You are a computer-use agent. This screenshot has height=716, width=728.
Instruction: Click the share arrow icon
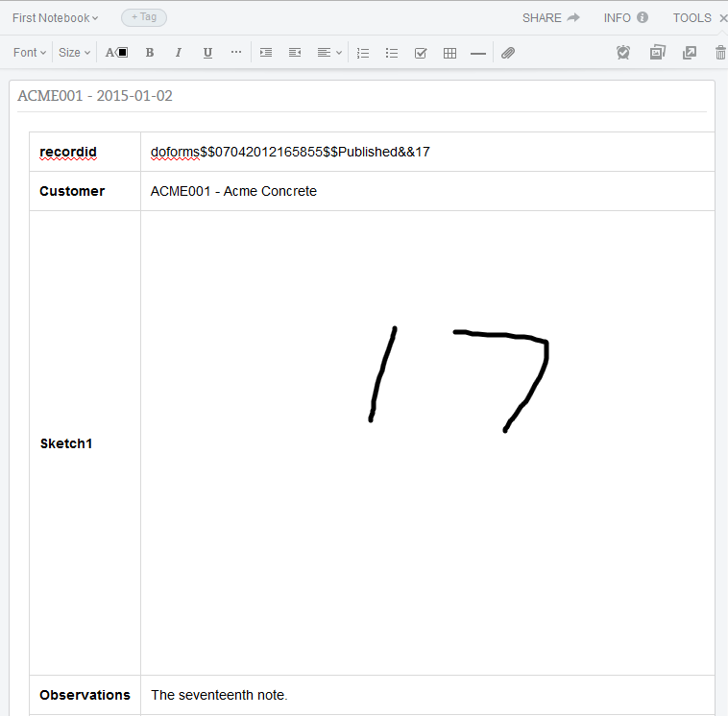pos(573,17)
